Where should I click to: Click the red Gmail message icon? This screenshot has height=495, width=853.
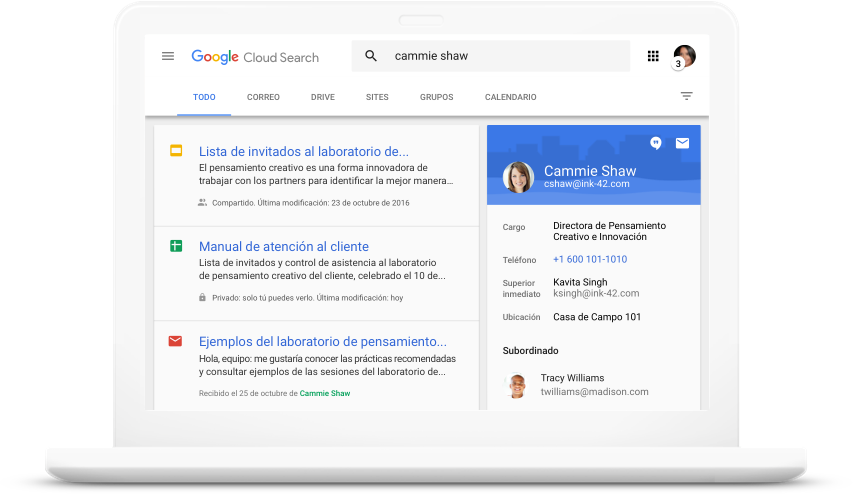click(176, 341)
